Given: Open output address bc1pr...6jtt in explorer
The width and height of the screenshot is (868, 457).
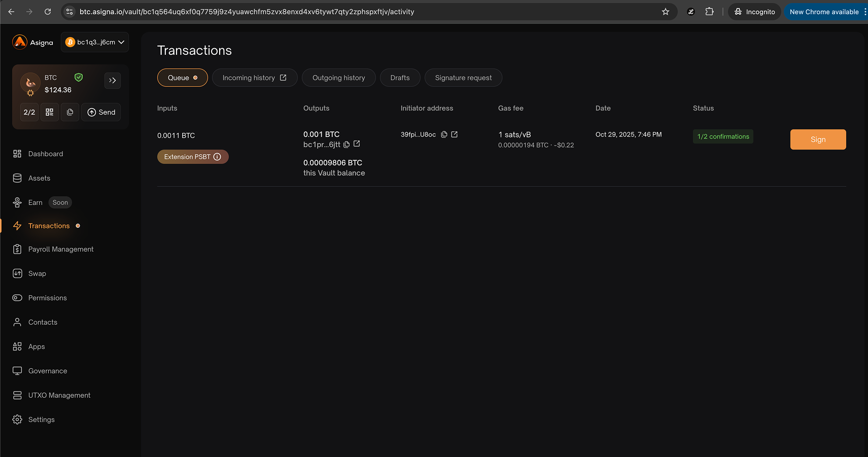Looking at the screenshot, I should [x=357, y=144].
